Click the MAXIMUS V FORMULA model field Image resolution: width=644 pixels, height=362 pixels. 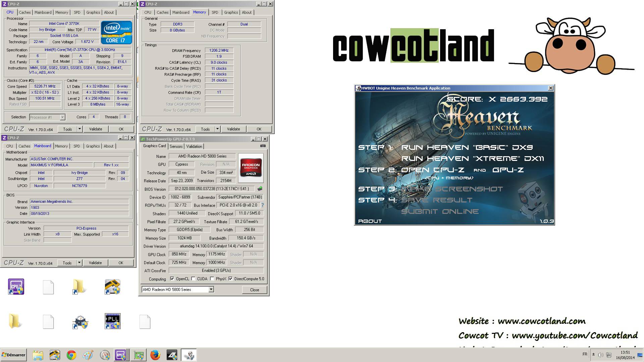click(x=61, y=165)
